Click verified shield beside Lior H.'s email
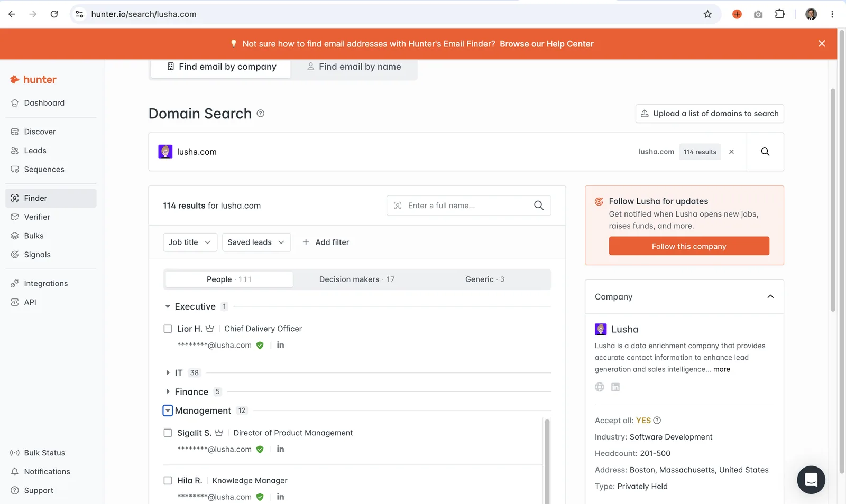This screenshot has height=504, width=846. click(x=260, y=346)
